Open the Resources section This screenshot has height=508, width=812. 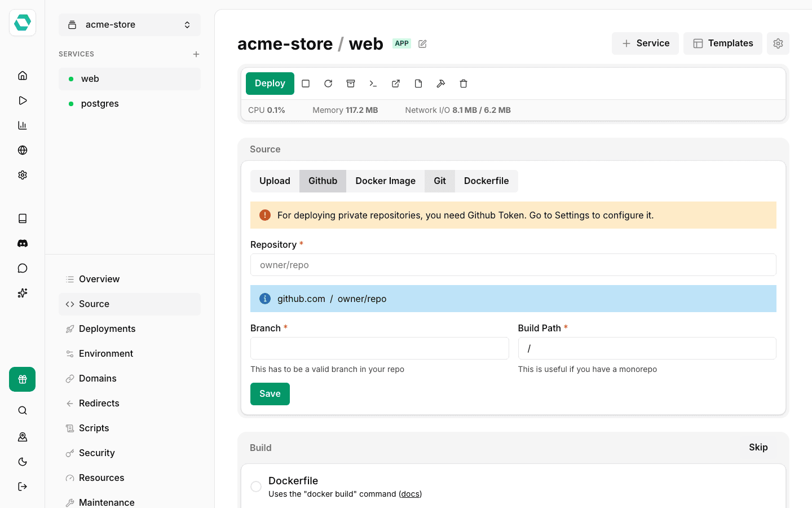pos(130,478)
